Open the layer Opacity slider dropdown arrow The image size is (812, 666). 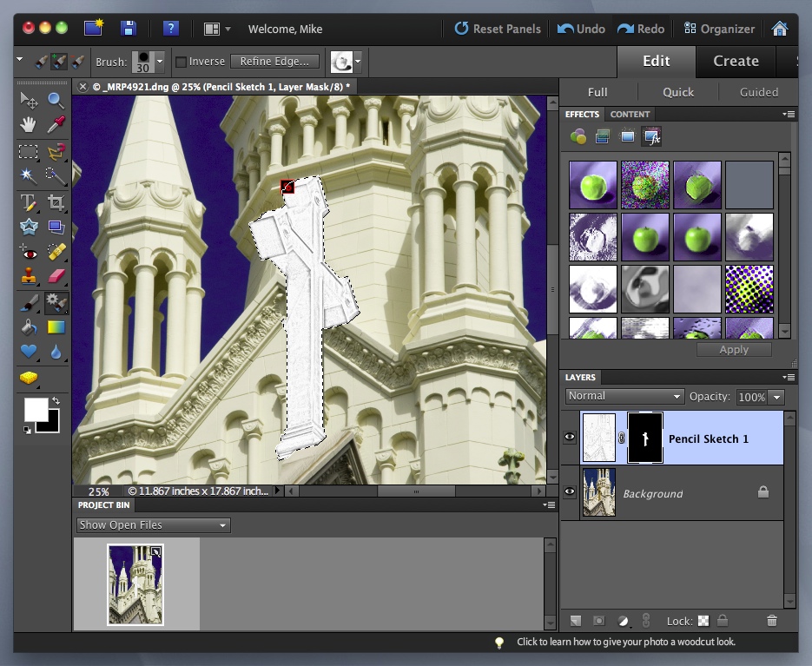coord(776,397)
